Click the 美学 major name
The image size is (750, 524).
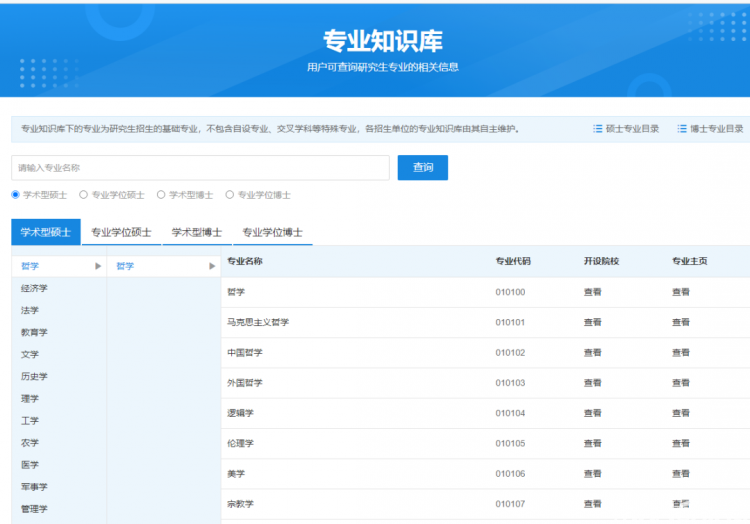(x=236, y=474)
